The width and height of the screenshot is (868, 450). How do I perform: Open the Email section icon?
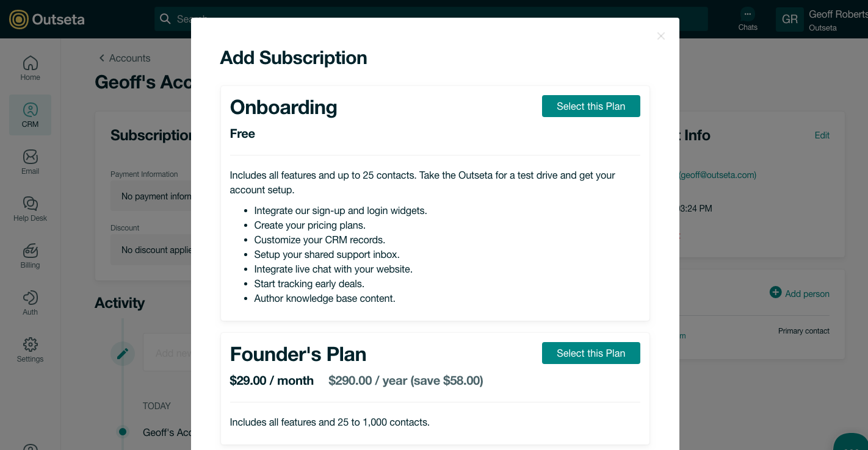pyautogui.click(x=30, y=162)
